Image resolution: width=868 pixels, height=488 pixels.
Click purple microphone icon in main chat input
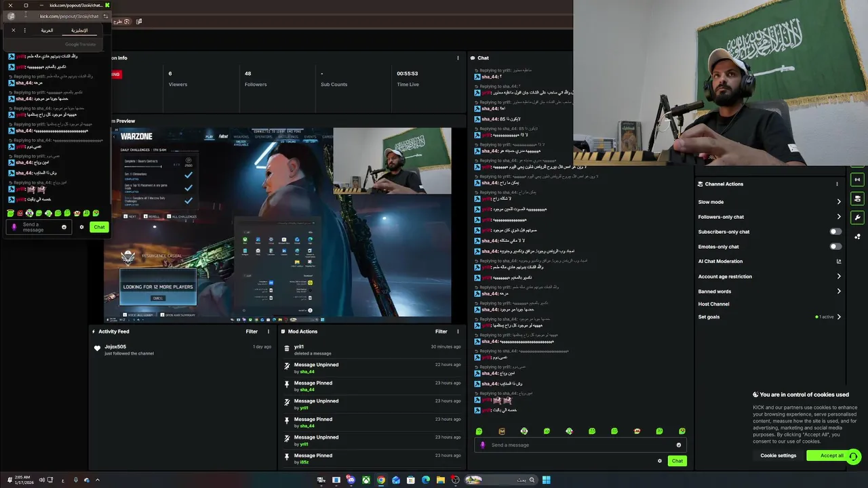point(483,445)
